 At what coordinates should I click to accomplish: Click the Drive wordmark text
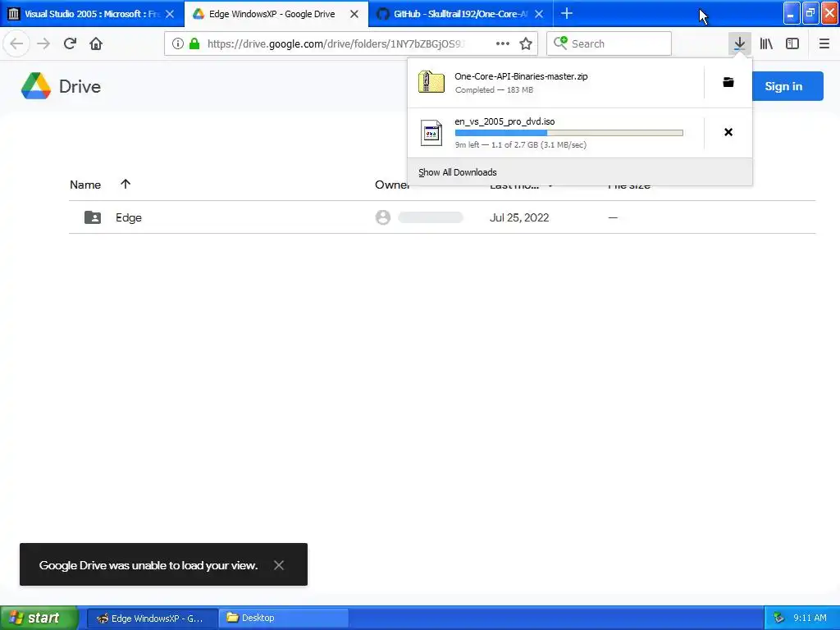tap(80, 86)
